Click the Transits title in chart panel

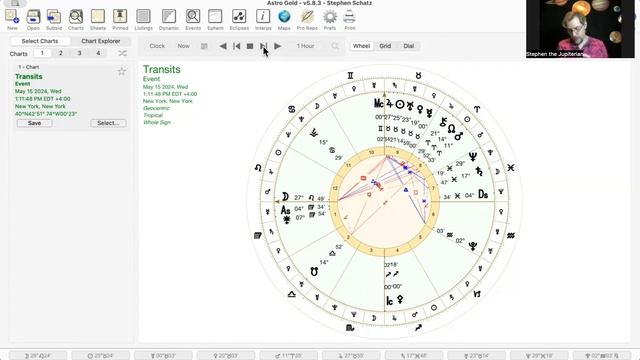(29, 76)
